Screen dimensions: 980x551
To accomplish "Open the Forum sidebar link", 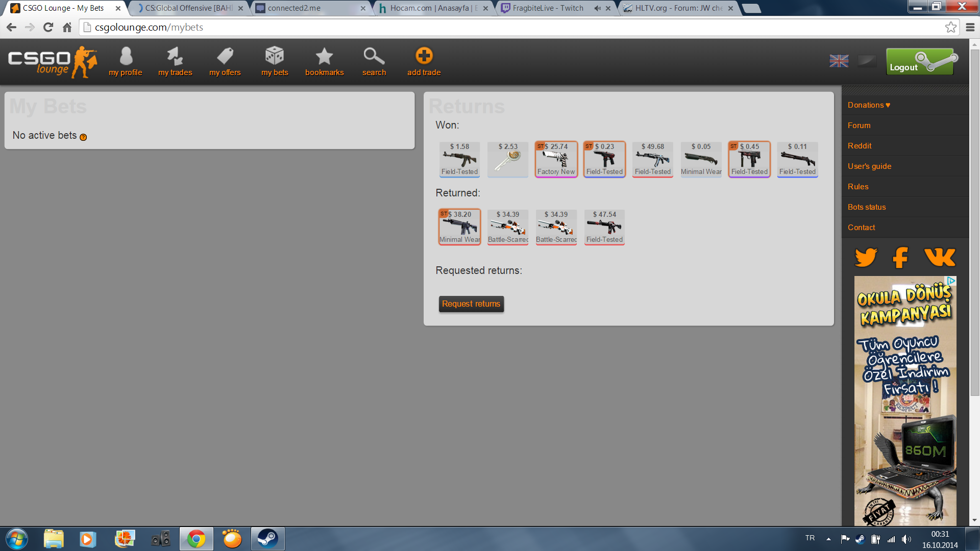I will [x=859, y=126].
